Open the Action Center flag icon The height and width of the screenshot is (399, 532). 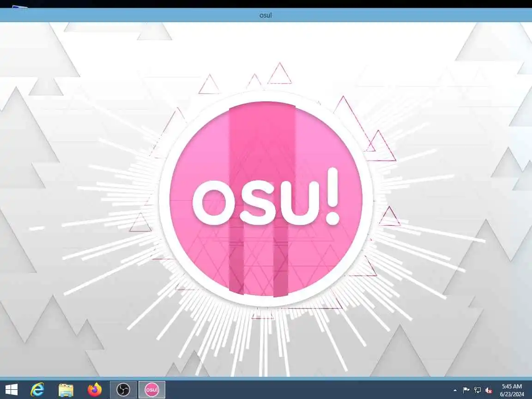coord(466,390)
